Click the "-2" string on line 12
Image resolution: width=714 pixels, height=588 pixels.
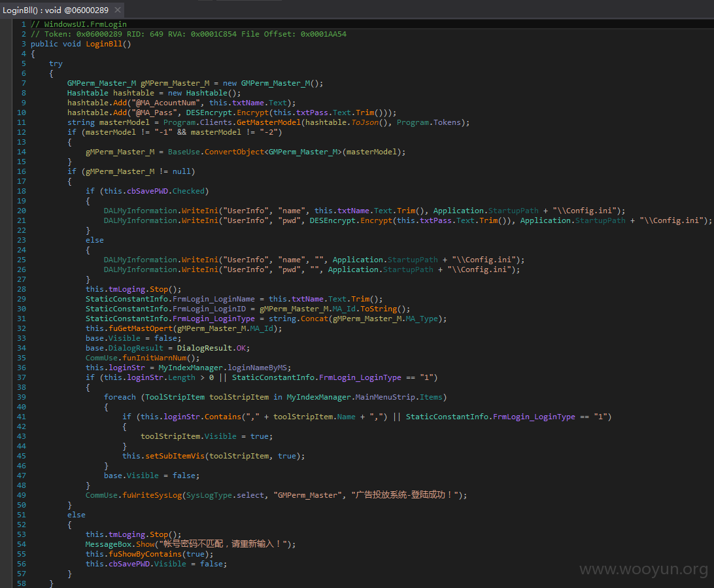click(x=269, y=132)
